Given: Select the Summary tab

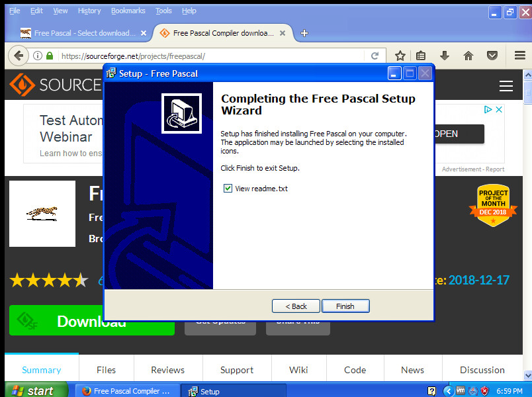Looking at the screenshot, I should click(x=42, y=369).
